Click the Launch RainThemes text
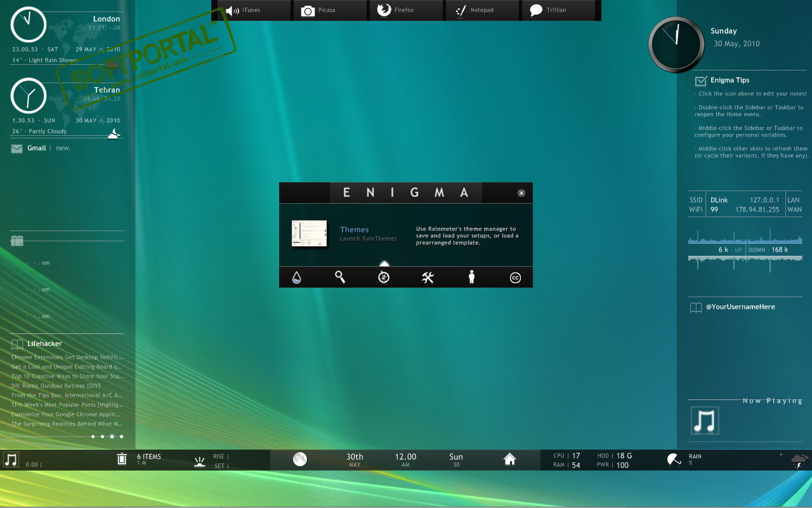Screen dimensions: 812x508 tap(368, 239)
